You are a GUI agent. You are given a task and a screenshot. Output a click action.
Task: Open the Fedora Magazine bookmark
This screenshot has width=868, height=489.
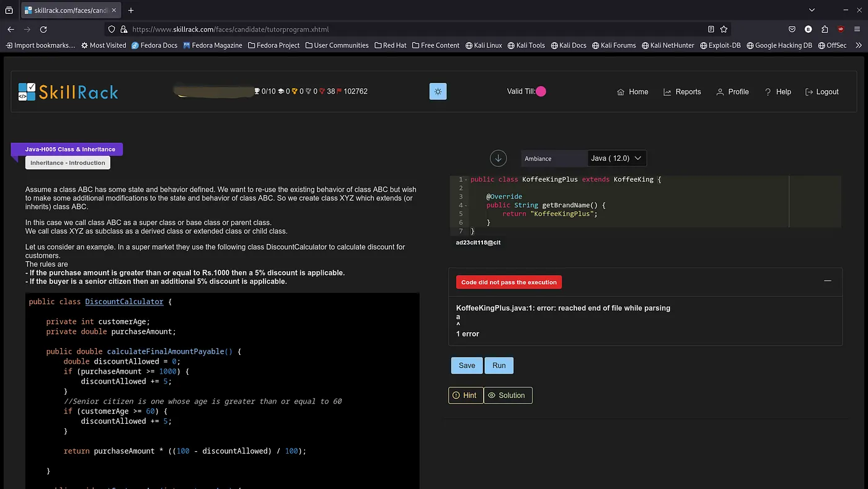[213, 45]
